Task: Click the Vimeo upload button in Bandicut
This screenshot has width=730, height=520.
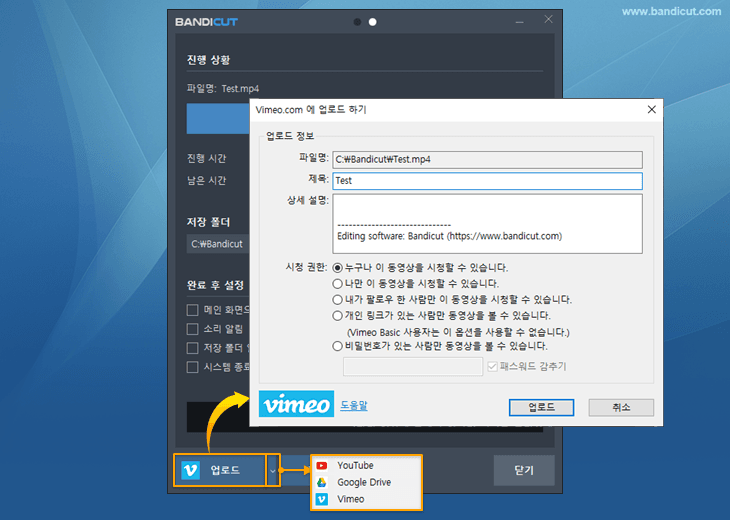Action: (220, 470)
